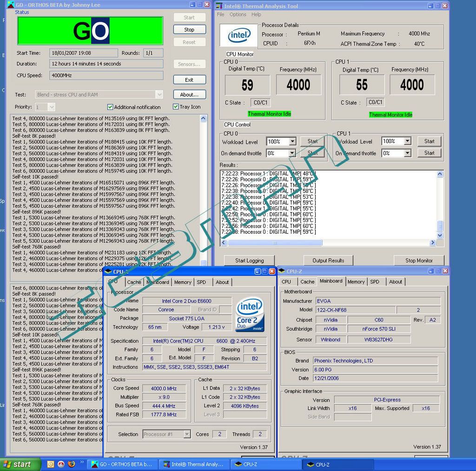Switch to About tab in right CPU-Z window
The image size is (476, 471).
(396, 282)
